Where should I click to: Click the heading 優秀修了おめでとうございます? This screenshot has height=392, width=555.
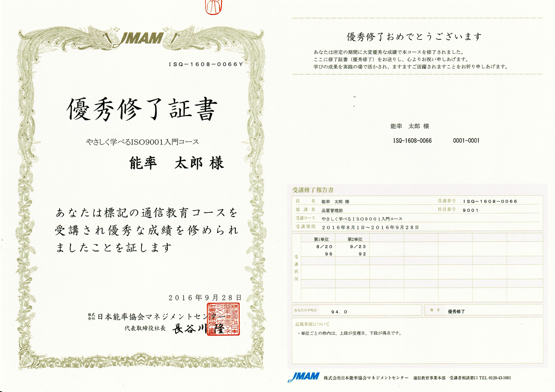[414, 37]
